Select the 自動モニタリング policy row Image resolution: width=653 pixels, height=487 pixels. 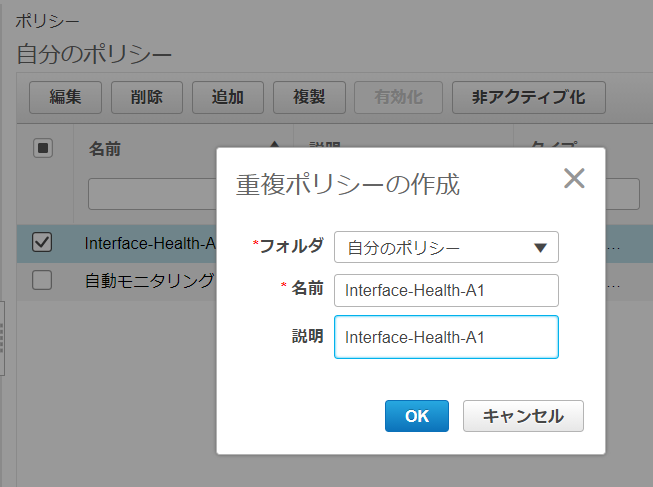(150, 281)
